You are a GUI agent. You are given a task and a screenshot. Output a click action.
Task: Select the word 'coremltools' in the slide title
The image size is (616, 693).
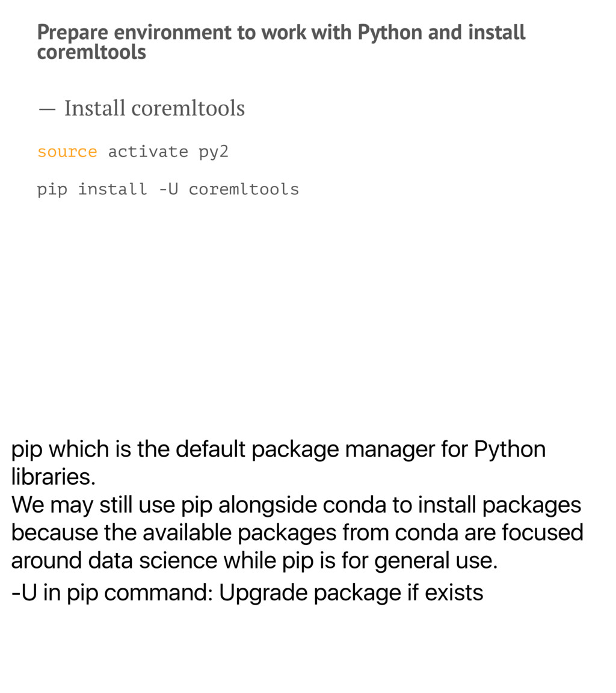pyautogui.click(x=91, y=52)
